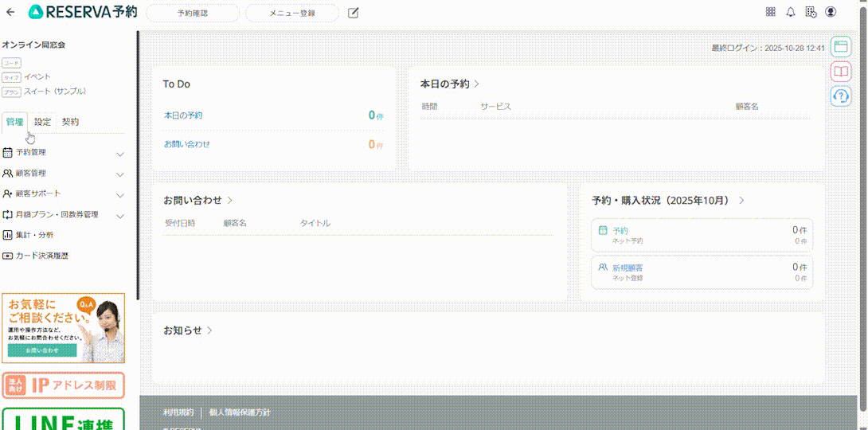Click the 最終ログイン timestamp text
This screenshot has width=868, height=430.
pyautogui.click(x=768, y=48)
